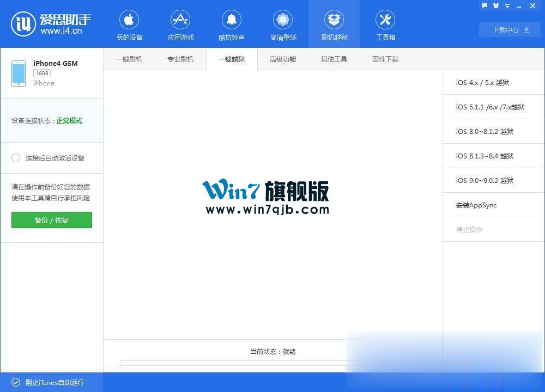The height and width of the screenshot is (392, 545).
Task: Click the iPhone device thumbnail icon
Action: [19, 73]
